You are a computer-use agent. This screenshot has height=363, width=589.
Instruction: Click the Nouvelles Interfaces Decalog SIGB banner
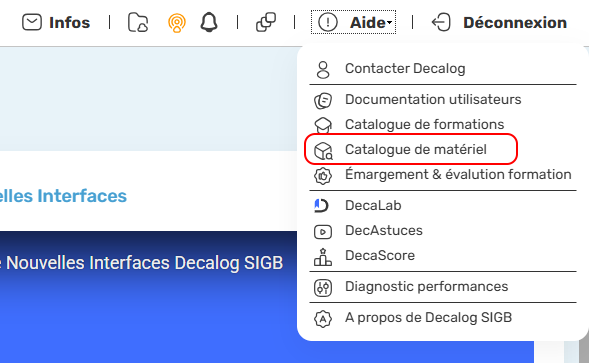point(142,263)
